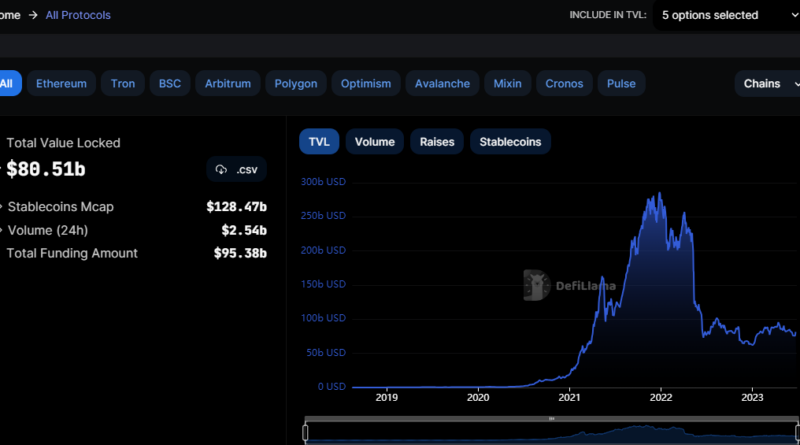Select the Mixin chain filter
Viewport: 800px width, 445px height.
pyautogui.click(x=508, y=84)
